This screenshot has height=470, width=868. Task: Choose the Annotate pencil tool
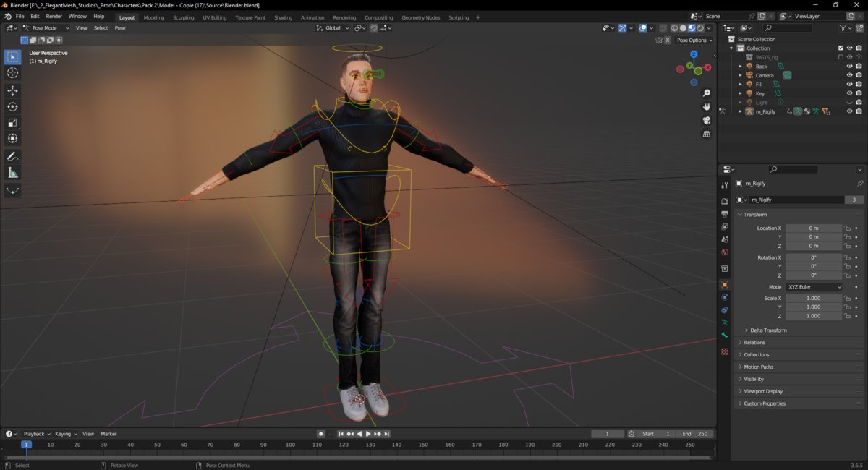pyautogui.click(x=12, y=156)
